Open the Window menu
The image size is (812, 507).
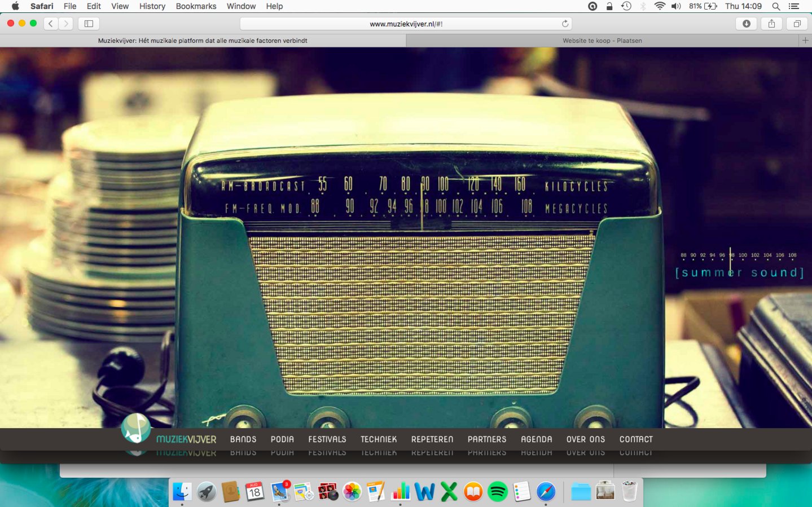tap(241, 6)
